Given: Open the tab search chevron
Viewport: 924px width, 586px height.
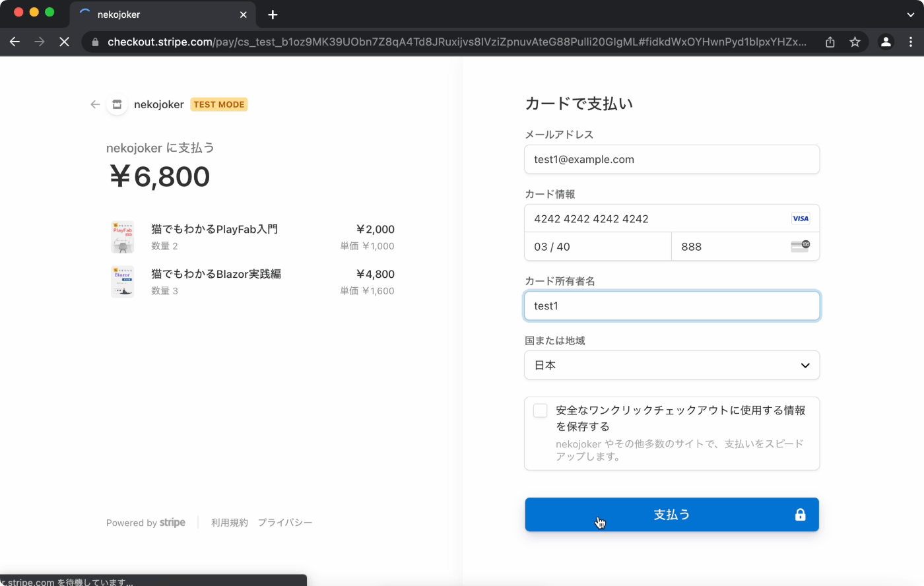Looking at the screenshot, I should (911, 15).
